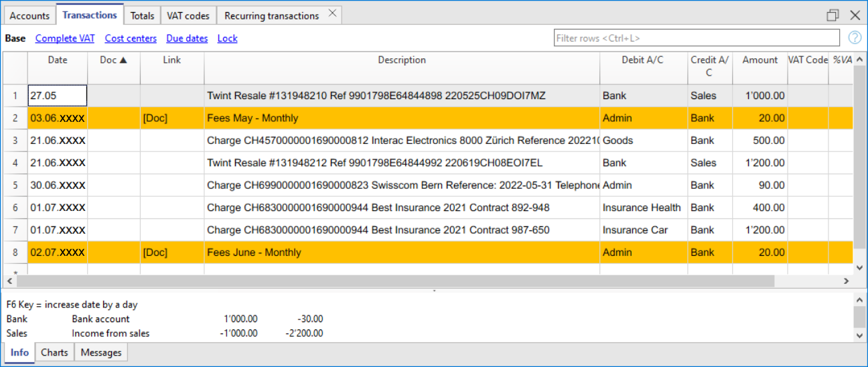Open the Totals tab
Viewport: 868px width, 367px height.
(142, 15)
